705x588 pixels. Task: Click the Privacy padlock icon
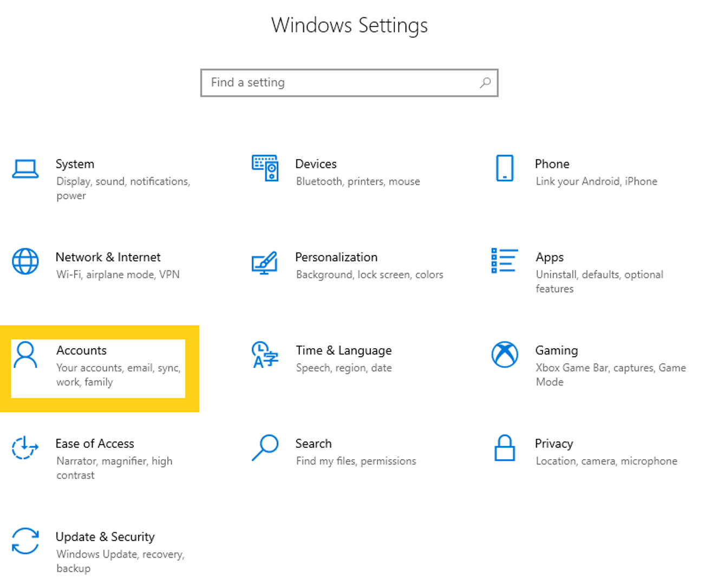[x=505, y=448]
